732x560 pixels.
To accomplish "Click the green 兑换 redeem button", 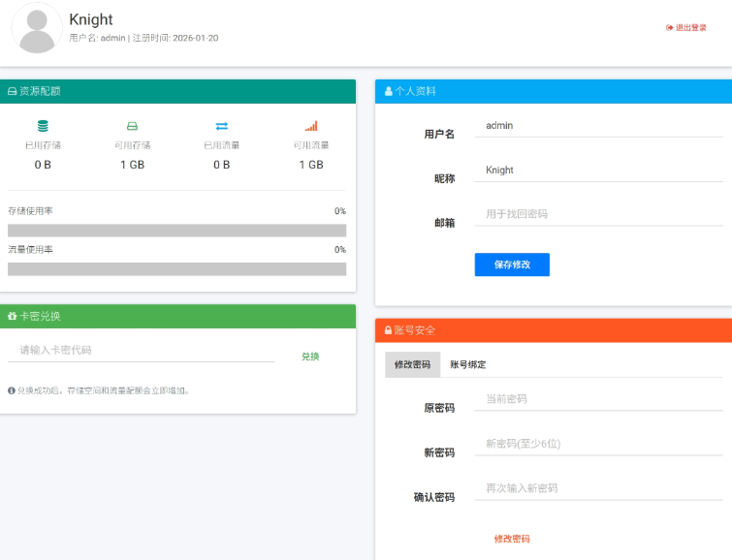I will point(310,357).
